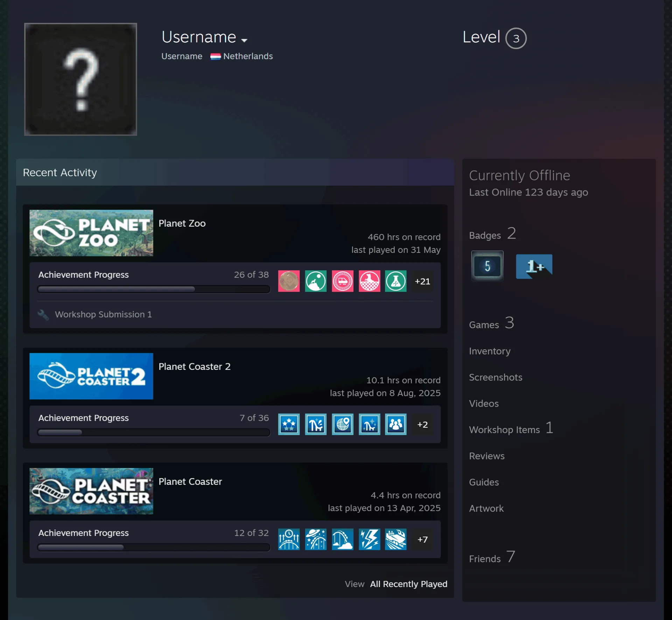Image resolution: width=672 pixels, height=620 pixels.
Task: Open Screenshots from the profile sidebar
Action: (496, 377)
